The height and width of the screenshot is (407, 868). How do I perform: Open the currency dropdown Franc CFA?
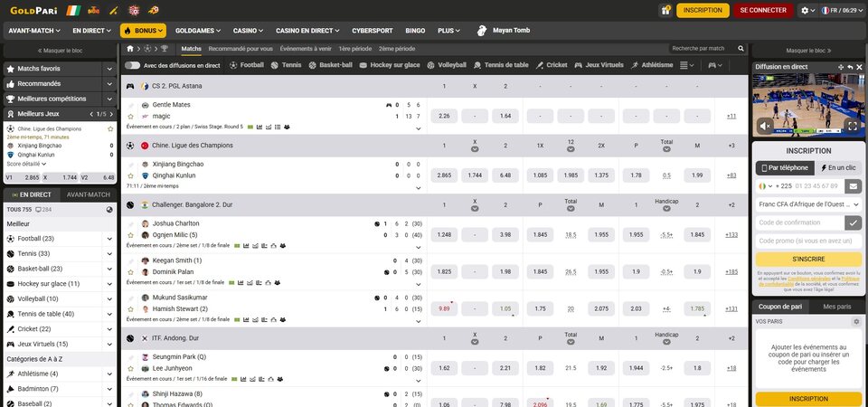tap(808, 204)
